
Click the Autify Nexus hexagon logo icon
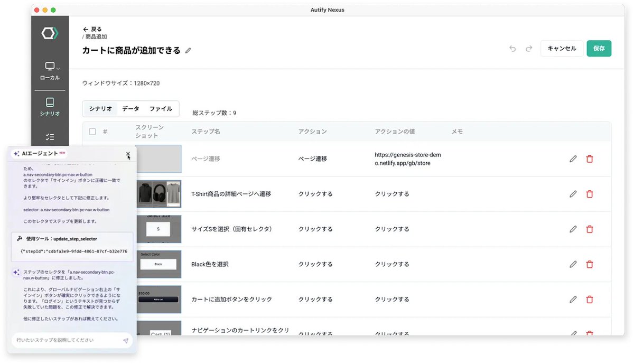click(x=50, y=33)
